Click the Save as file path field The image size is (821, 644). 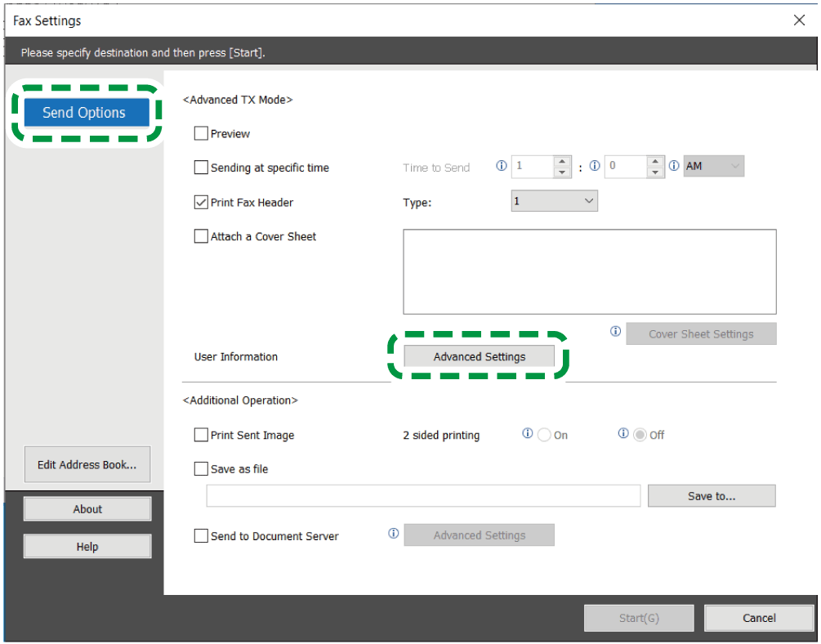(x=423, y=496)
